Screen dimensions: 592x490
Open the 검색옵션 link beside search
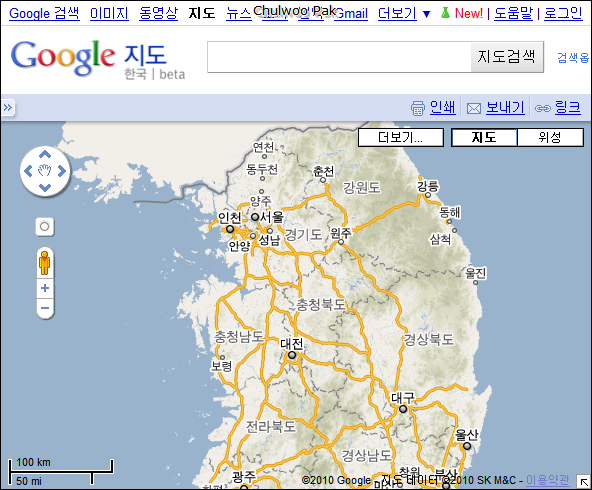pos(573,57)
